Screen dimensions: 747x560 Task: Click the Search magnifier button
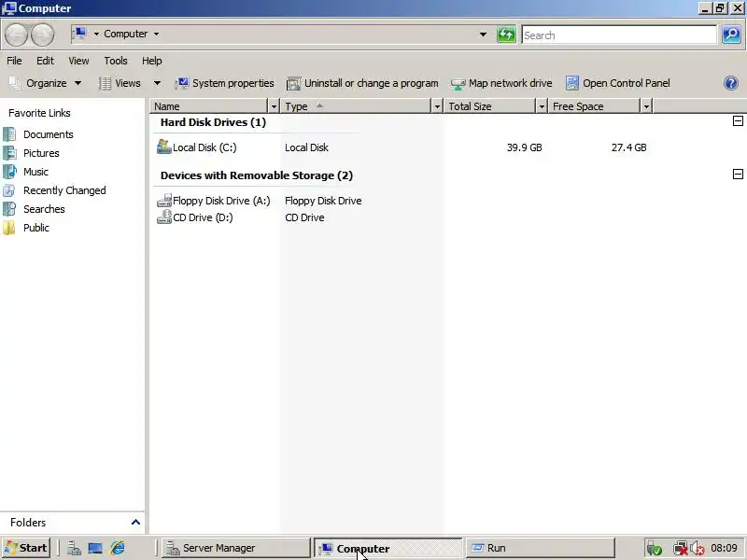coord(731,35)
